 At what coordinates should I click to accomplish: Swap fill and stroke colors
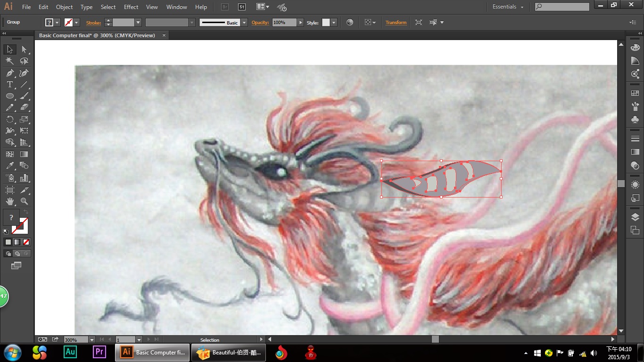point(26,212)
